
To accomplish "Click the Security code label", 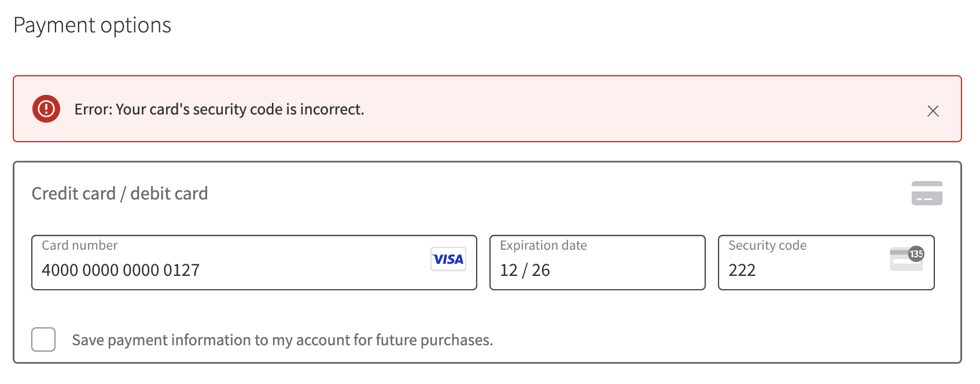I will (767, 245).
